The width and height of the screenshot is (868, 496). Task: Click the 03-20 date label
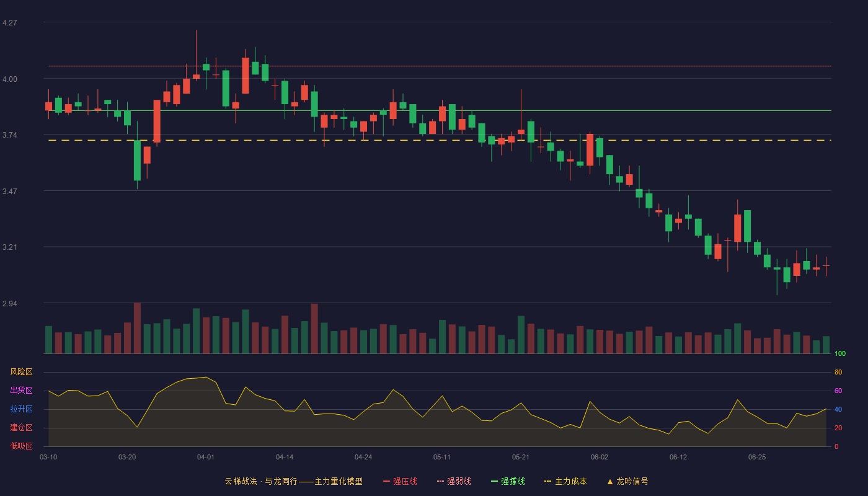click(127, 457)
